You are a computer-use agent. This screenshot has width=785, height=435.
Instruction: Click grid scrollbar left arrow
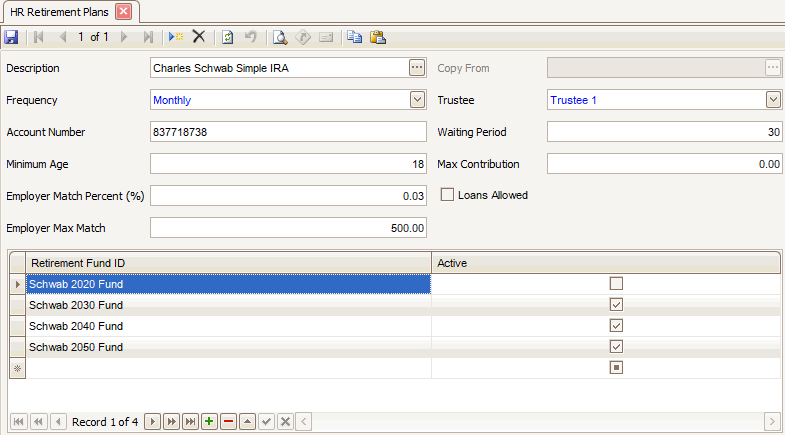click(303, 421)
